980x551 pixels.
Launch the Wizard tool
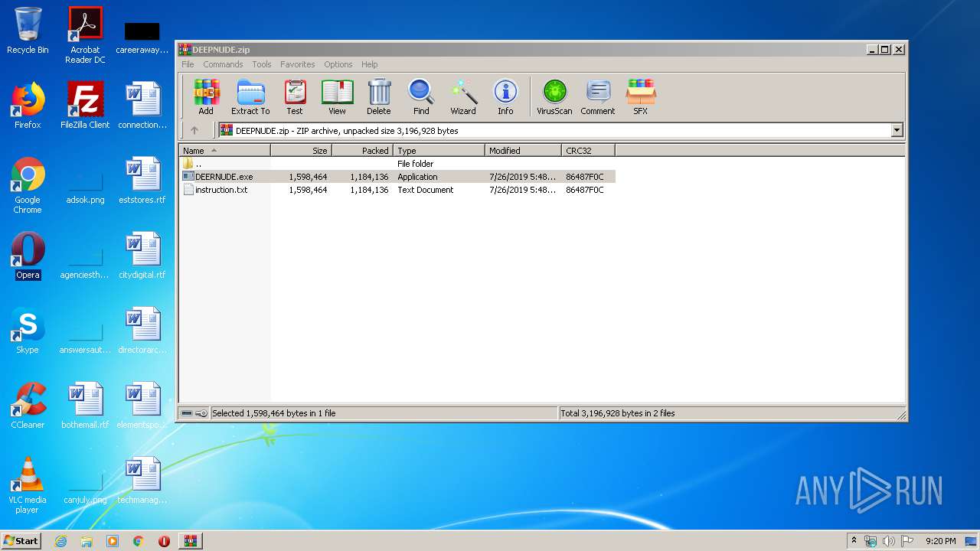tap(463, 97)
